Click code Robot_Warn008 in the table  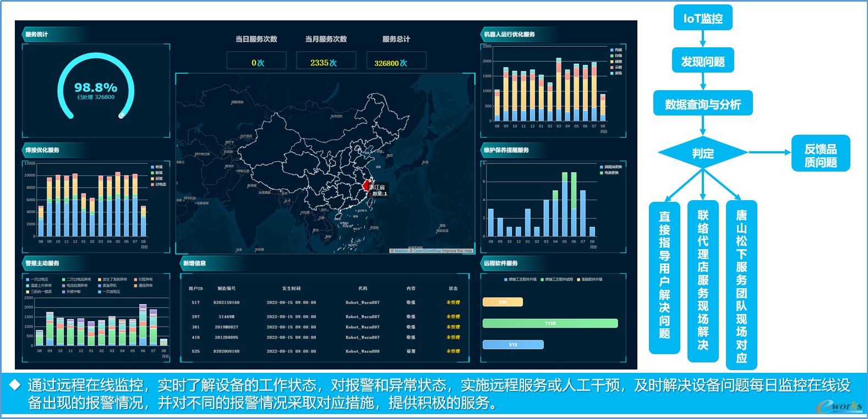362,351
